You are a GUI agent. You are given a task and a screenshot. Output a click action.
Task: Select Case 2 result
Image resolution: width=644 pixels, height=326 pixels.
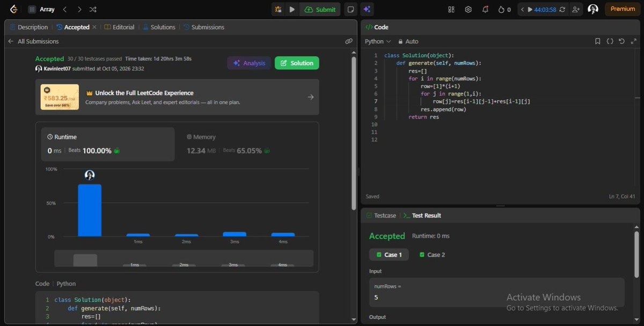433,255
